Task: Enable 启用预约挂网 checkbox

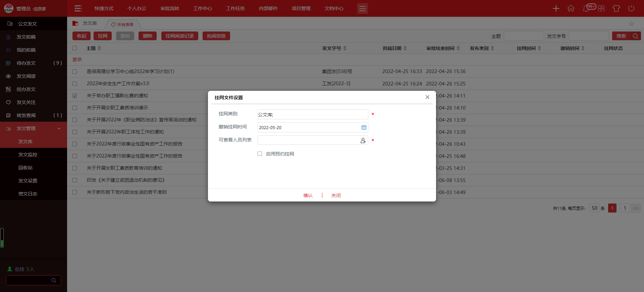Action: tap(260, 154)
